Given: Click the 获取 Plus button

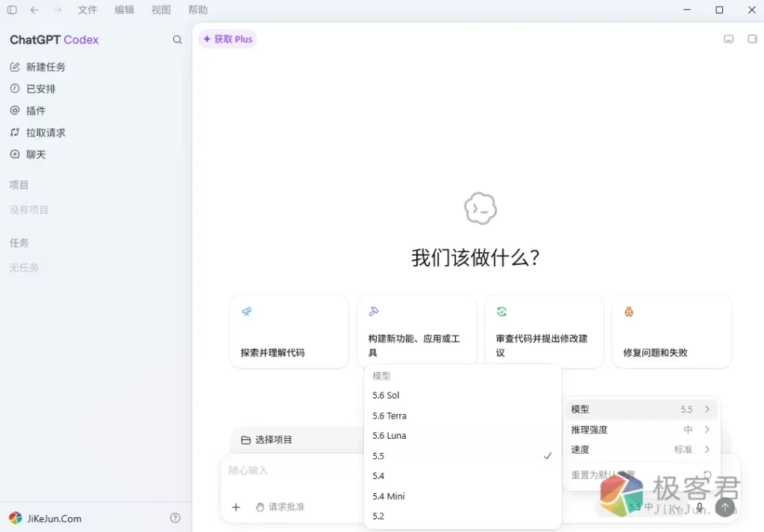Looking at the screenshot, I should coord(228,39).
